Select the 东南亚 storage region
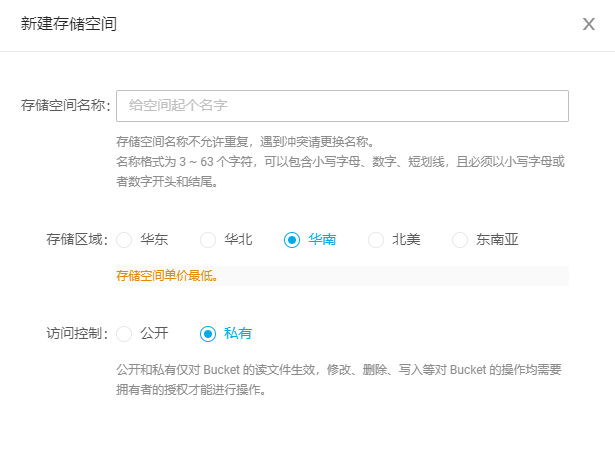 pyautogui.click(x=460, y=239)
